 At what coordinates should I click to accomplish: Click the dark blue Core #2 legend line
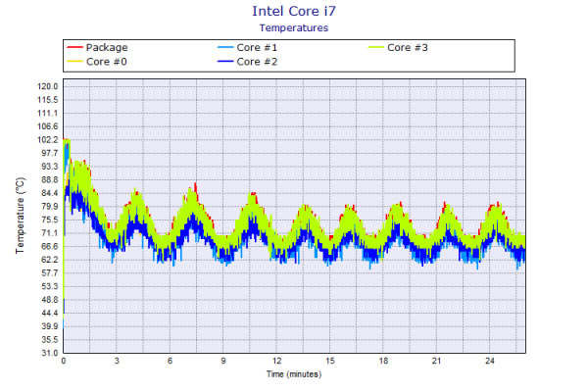coord(225,61)
